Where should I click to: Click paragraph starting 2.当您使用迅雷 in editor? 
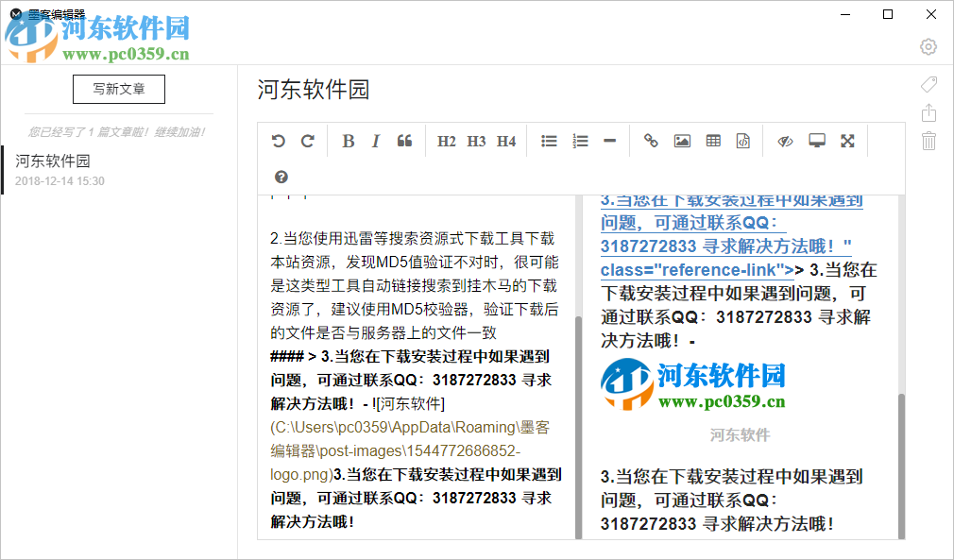pos(415,285)
